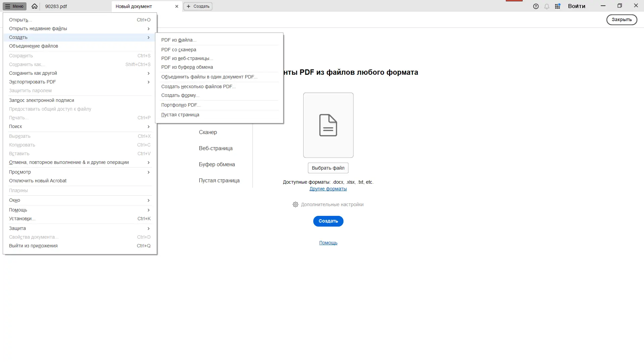Open the apps grid icon
The height and width of the screenshot is (362, 644).
pos(557,6)
